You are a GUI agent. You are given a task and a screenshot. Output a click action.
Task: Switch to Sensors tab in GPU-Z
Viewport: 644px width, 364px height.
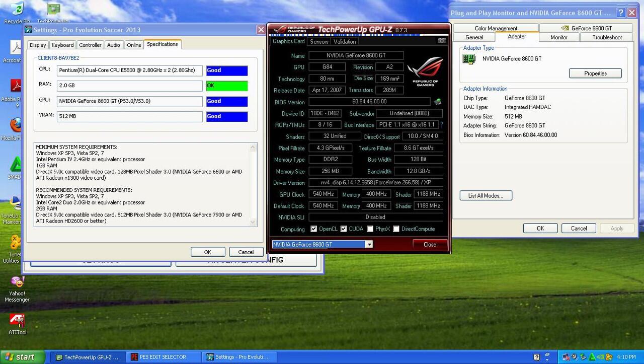pos(319,42)
